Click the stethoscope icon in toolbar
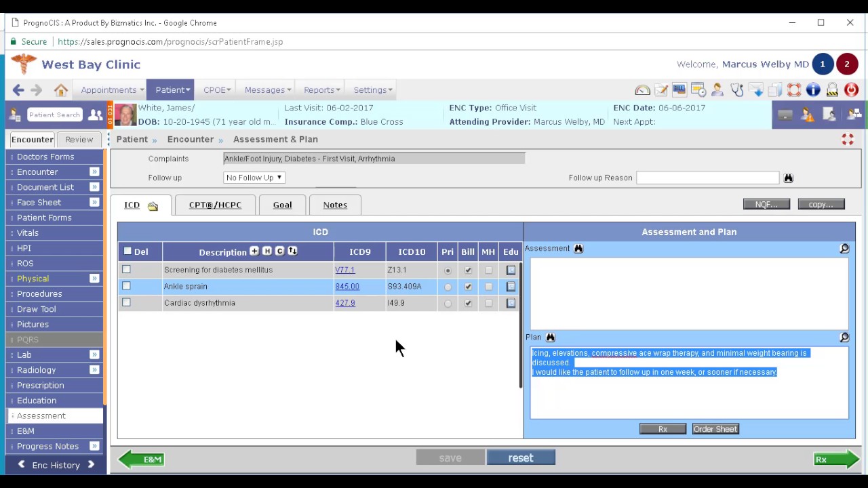This screenshot has width=868, height=488. [737, 90]
